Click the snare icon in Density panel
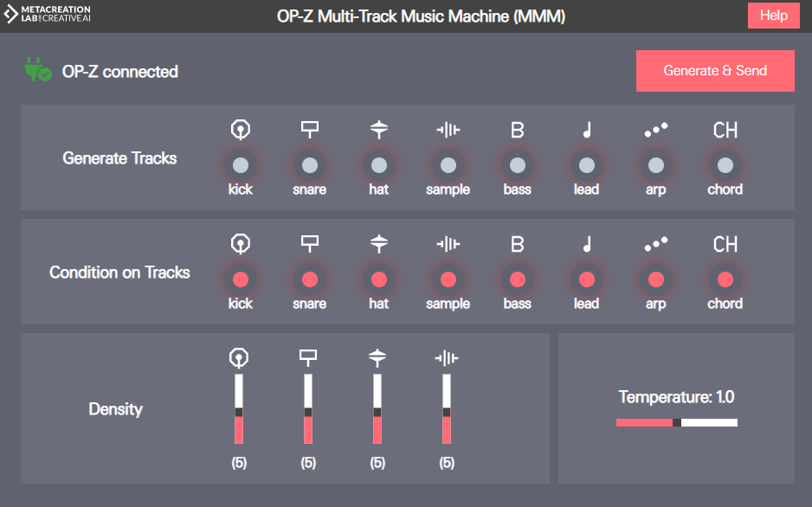 pos(308,357)
